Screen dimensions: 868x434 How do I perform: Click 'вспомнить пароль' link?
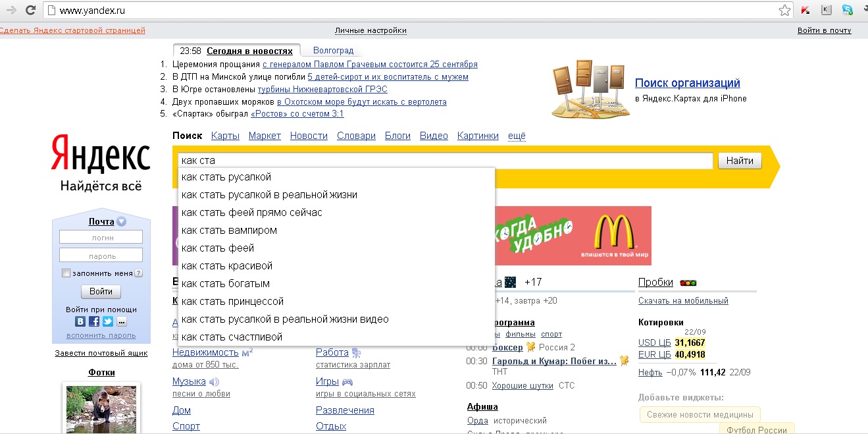pos(101,335)
